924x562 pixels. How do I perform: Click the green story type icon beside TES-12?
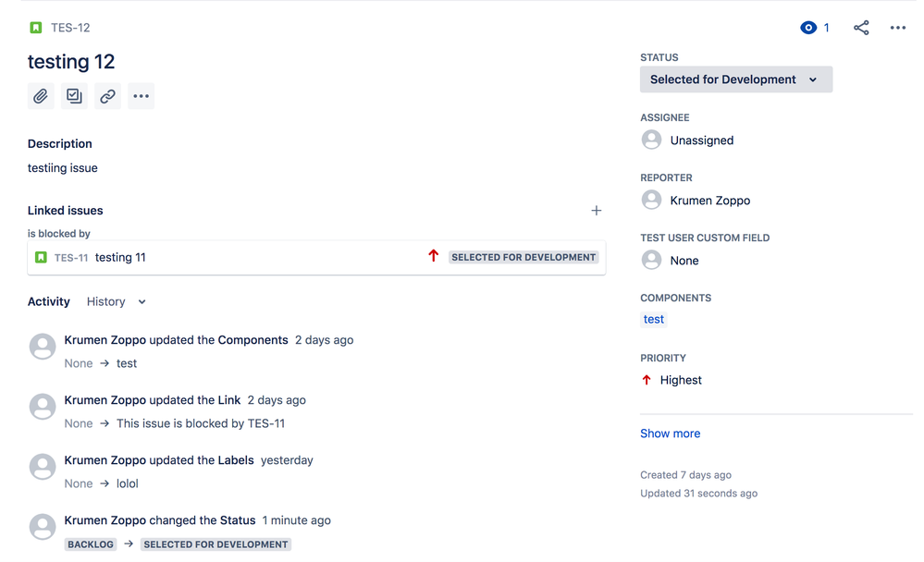point(35,27)
